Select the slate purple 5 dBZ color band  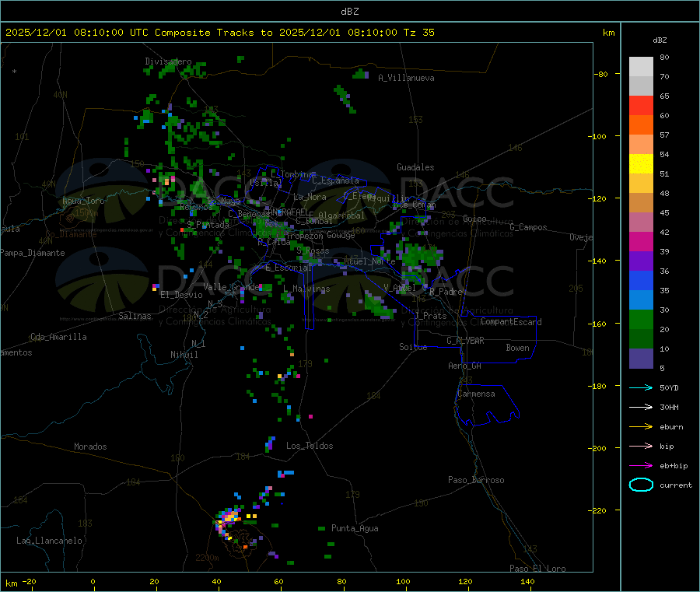[x=641, y=359]
